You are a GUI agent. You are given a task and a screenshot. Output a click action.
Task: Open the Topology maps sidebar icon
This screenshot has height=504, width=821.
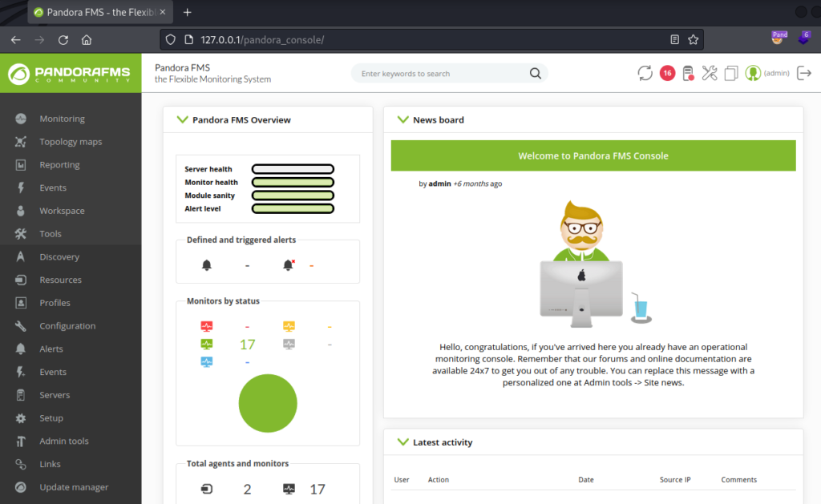tap(20, 142)
